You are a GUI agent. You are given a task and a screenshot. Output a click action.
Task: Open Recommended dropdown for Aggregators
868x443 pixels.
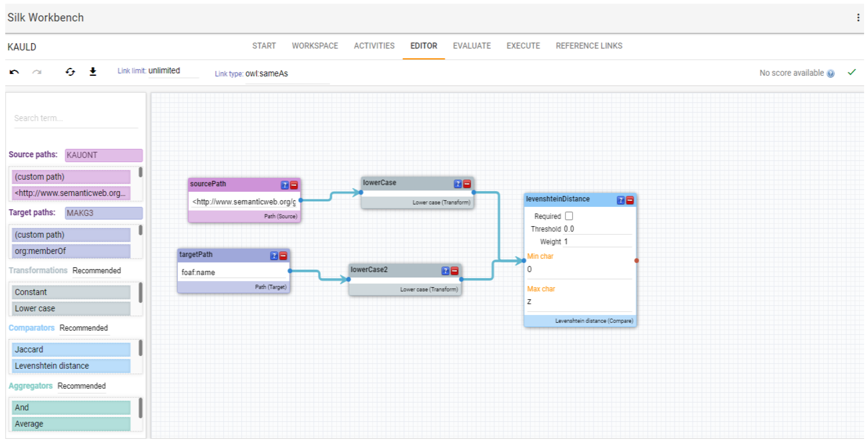pos(82,386)
